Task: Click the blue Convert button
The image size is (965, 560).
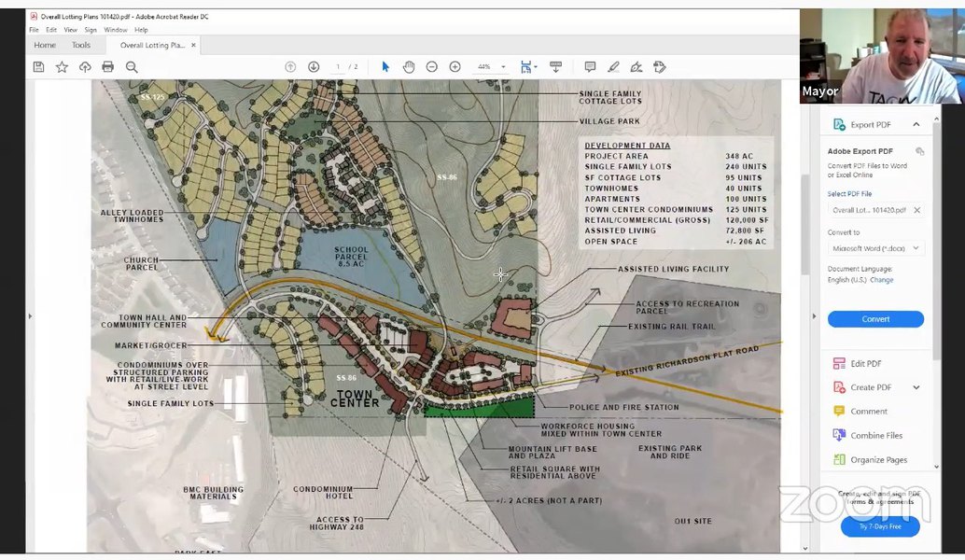Action: (x=875, y=319)
